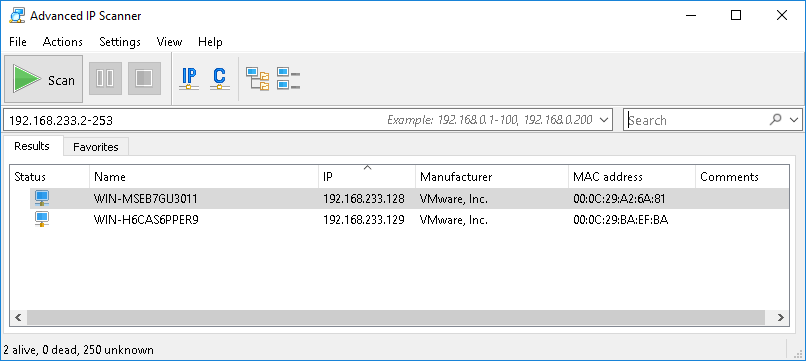Open the View menu
Image resolution: width=806 pixels, height=361 pixels.
click(x=169, y=42)
